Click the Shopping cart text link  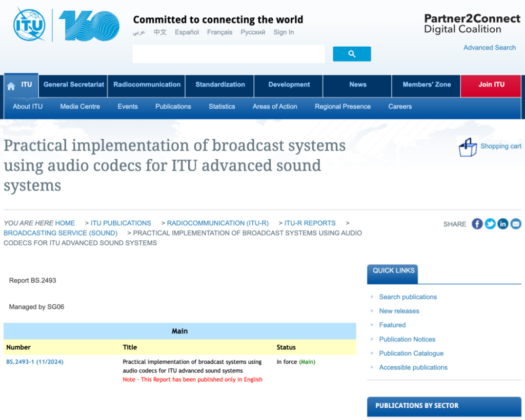pos(501,146)
